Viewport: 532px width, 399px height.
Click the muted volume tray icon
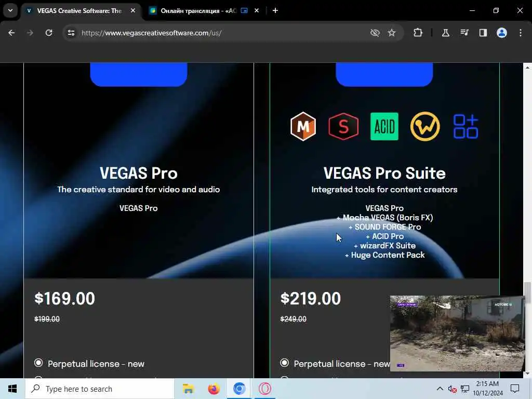453,389
